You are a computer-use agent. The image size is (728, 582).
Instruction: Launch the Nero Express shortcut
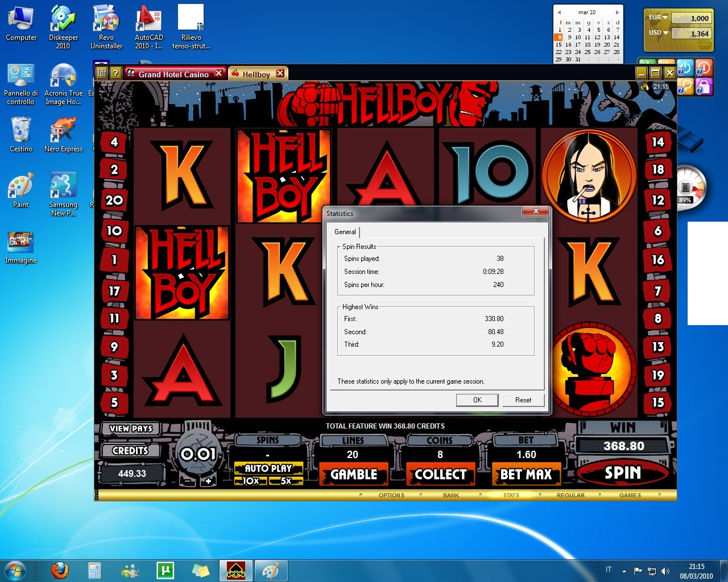point(63,134)
